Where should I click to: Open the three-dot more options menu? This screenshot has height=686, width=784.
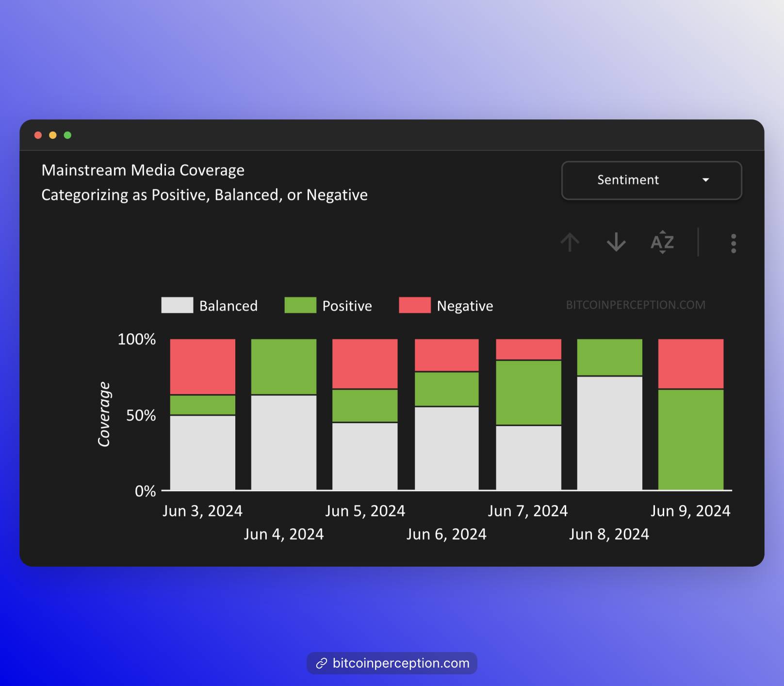click(733, 244)
